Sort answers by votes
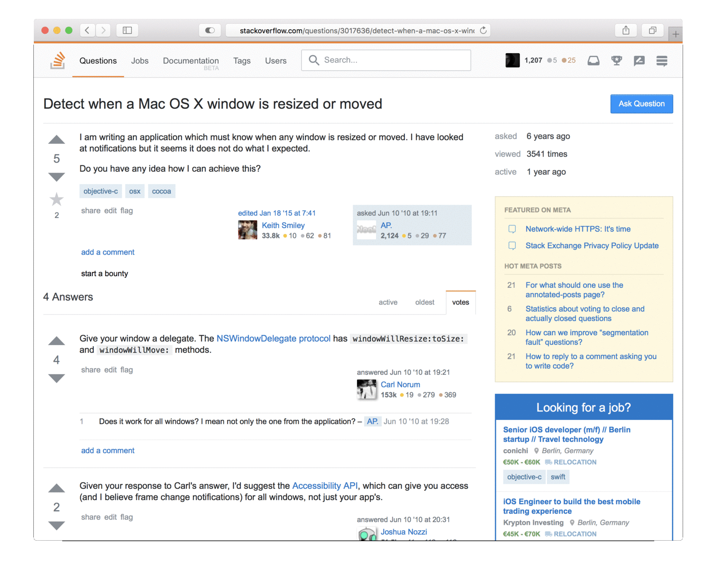 tap(460, 302)
